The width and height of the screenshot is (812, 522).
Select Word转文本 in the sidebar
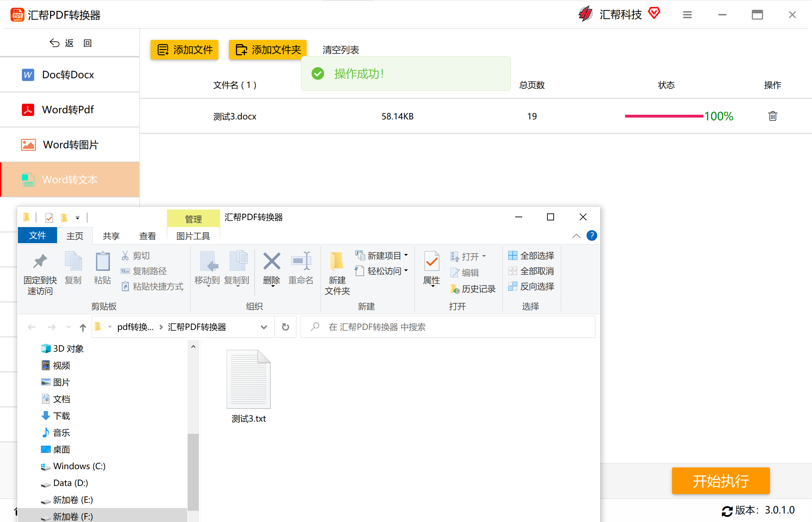click(x=70, y=179)
